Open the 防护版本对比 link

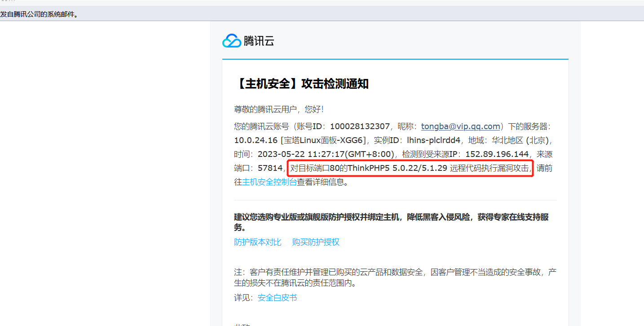point(258,242)
